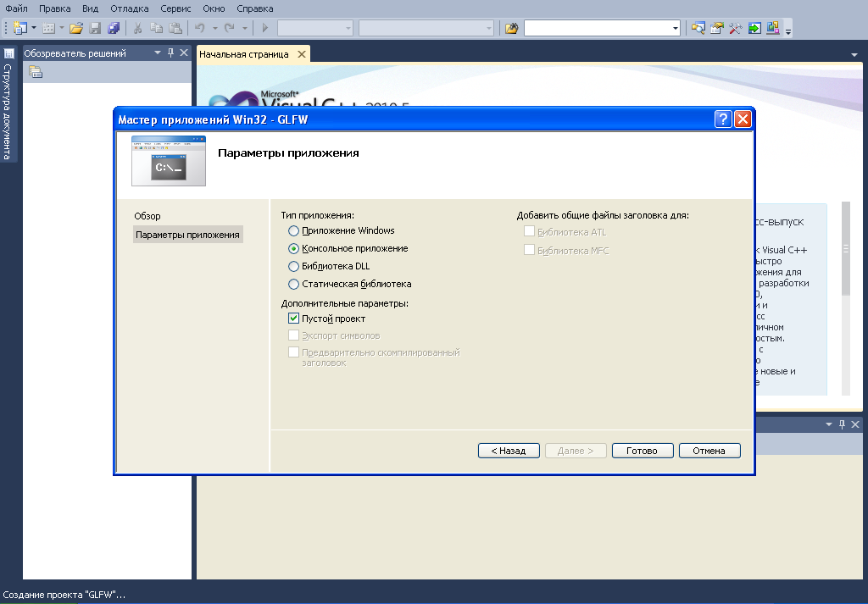
Task: Toggle the Библиотека MFC checkbox
Action: [x=529, y=250]
